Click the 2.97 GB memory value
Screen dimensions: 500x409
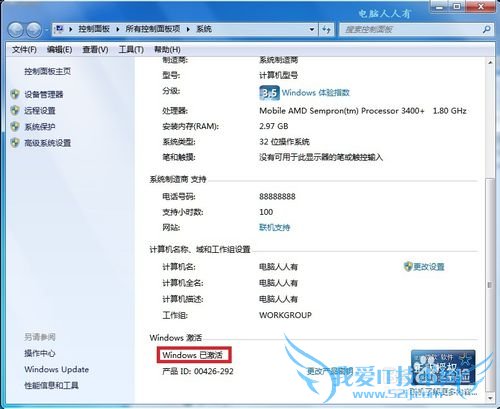click(274, 126)
